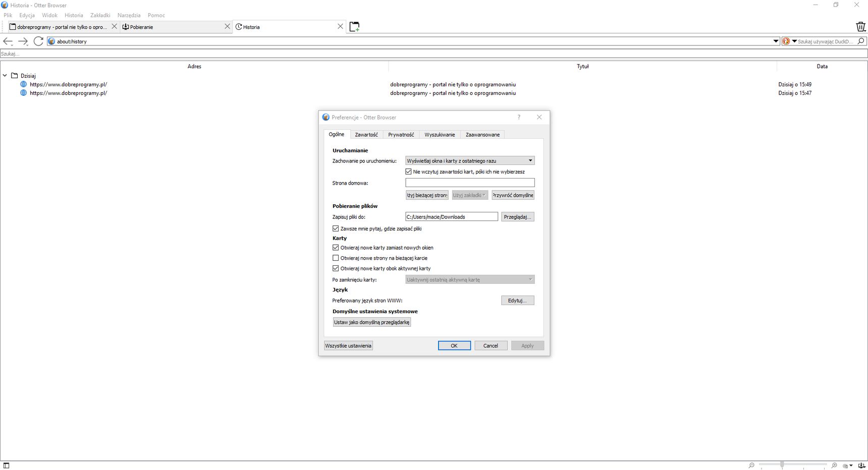
Task: Open the Plik menu
Action: [8, 15]
